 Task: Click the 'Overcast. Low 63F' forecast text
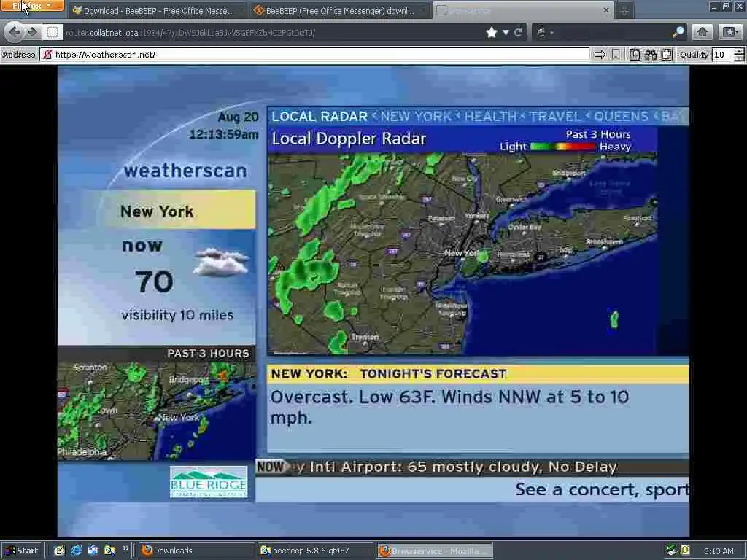[x=449, y=407]
